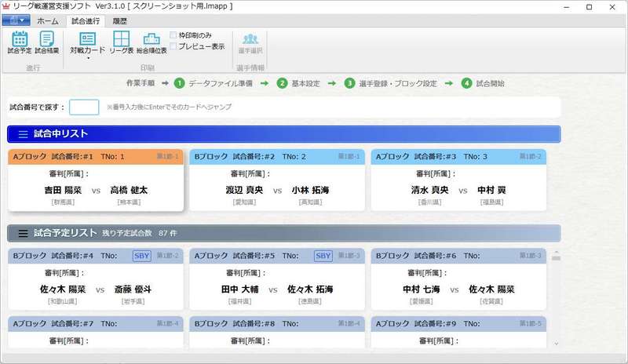This screenshot has width=628, height=364.
Task: Click the 試合開始 step link
Action: pos(490,83)
